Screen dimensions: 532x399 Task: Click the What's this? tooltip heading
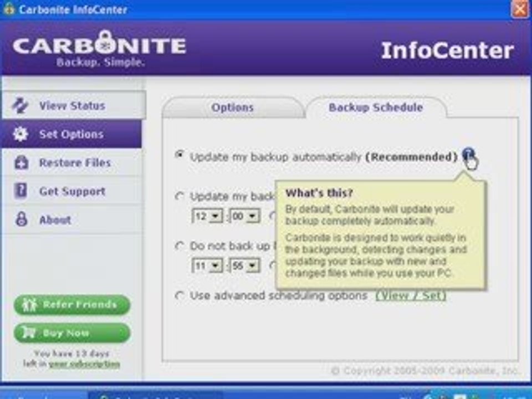coord(319,193)
